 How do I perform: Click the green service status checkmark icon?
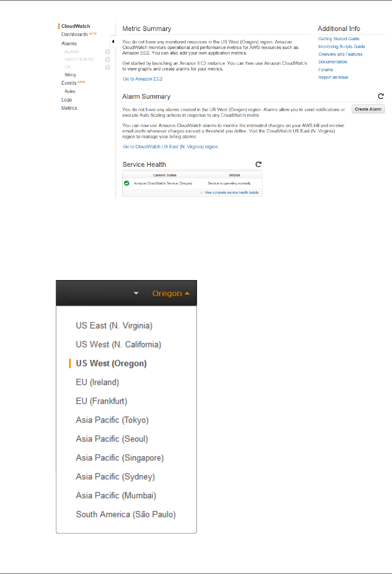tap(126, 183)
